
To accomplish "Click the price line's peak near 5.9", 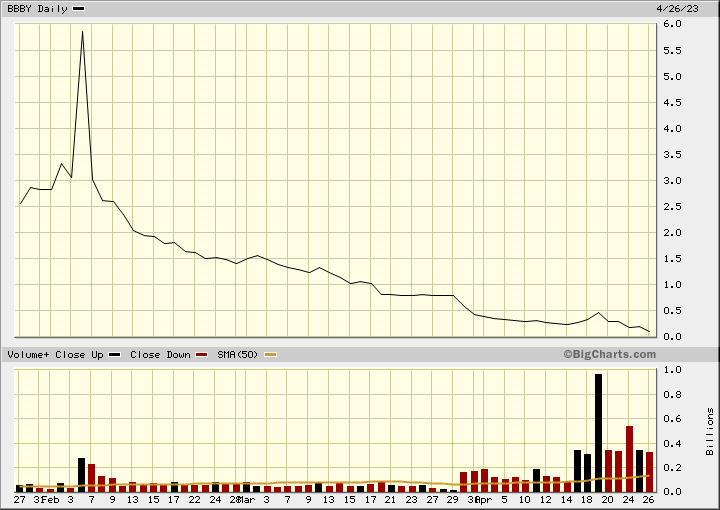I will (82, 32).
